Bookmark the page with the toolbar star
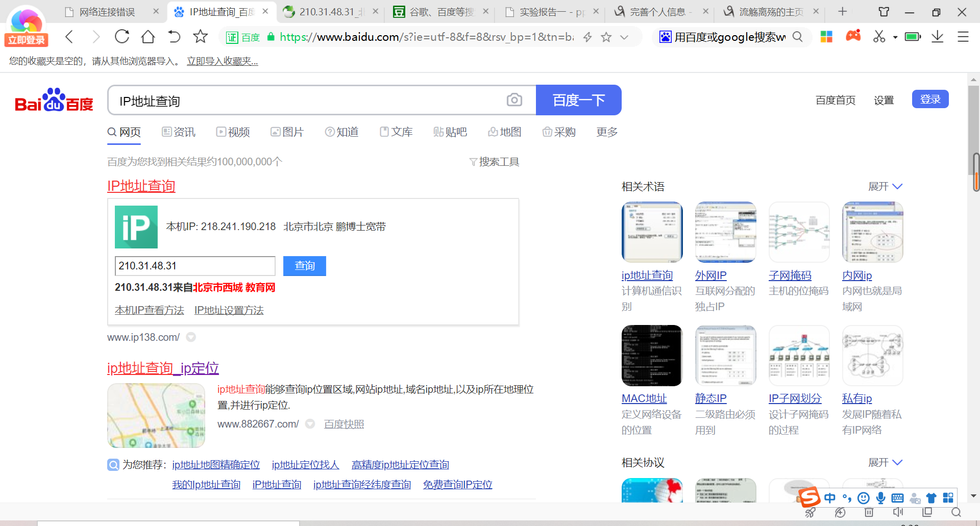Image resolution: width=980 pixels, height=526 pixels. tap(200, 37)
